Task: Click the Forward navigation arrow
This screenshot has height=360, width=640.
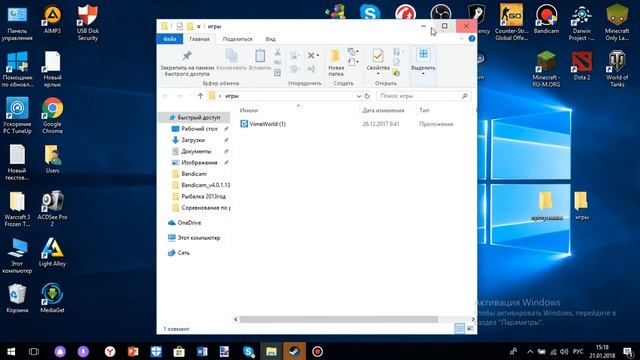Action: point(180,96)
